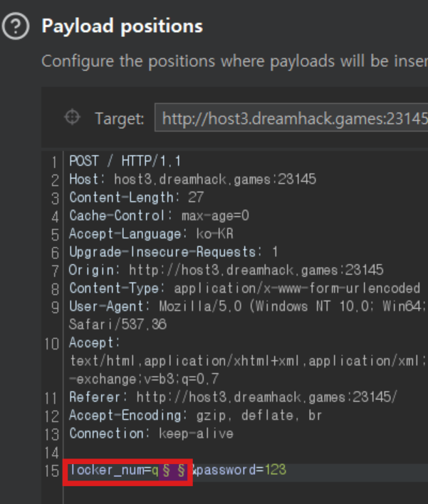Edit the Target URL field

pyautogui.click(x=291, y=117)
